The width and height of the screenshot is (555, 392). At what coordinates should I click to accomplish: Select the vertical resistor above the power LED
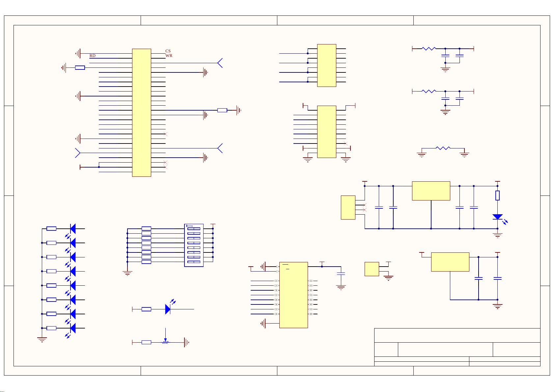497,196
